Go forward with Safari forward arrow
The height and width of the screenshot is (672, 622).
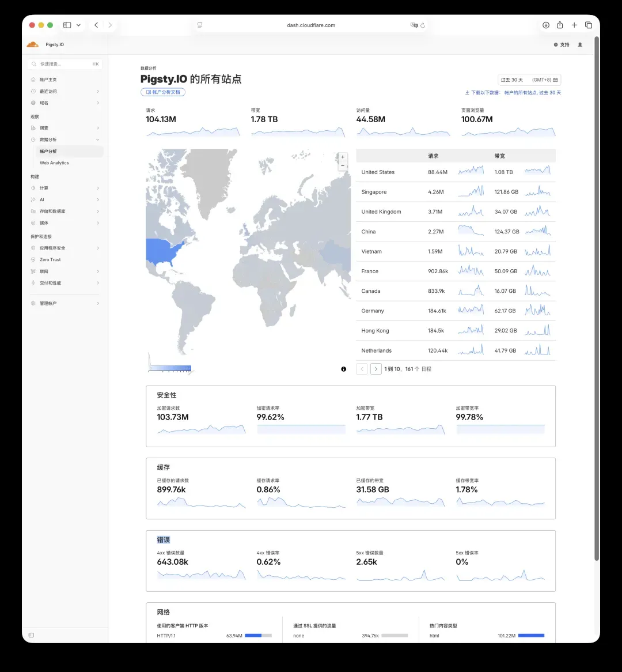click(x=110, y=25)
